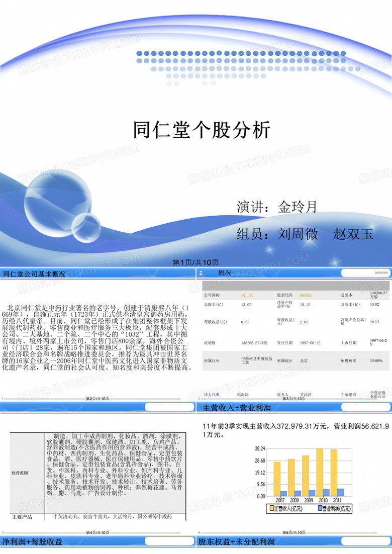This screenshot has width=392, height=554.
Task: Click the 发行日期 label
Action: coord(284,343)
